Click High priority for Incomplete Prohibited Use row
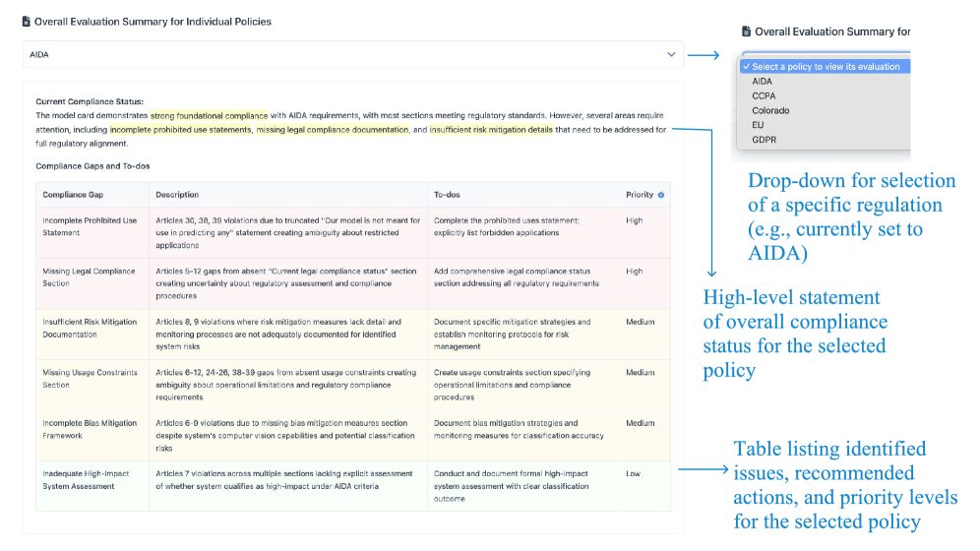980x551 pixels. coord(635,220)
